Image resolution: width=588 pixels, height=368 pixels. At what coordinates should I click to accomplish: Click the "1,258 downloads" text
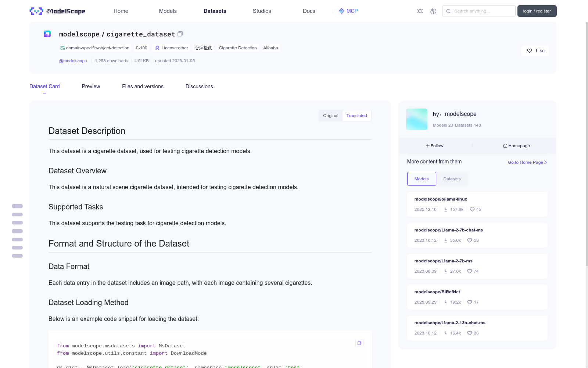(x=111, y=61)
